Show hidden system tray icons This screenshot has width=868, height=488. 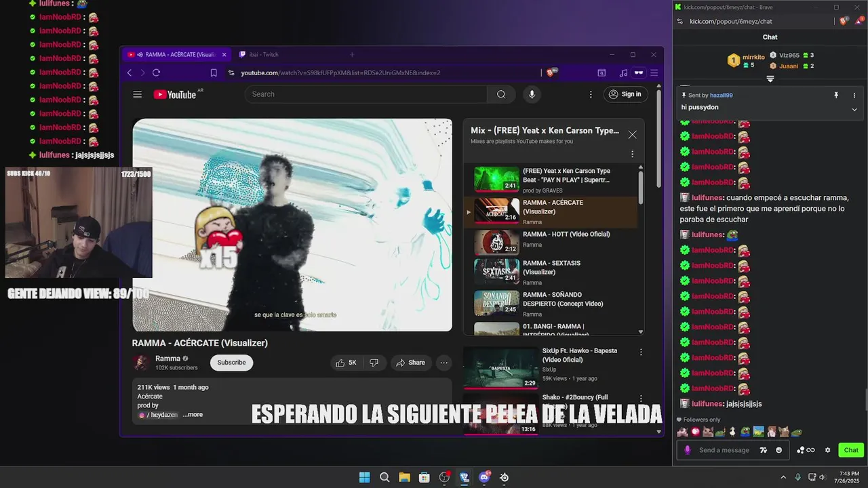(x=783, y=477)
